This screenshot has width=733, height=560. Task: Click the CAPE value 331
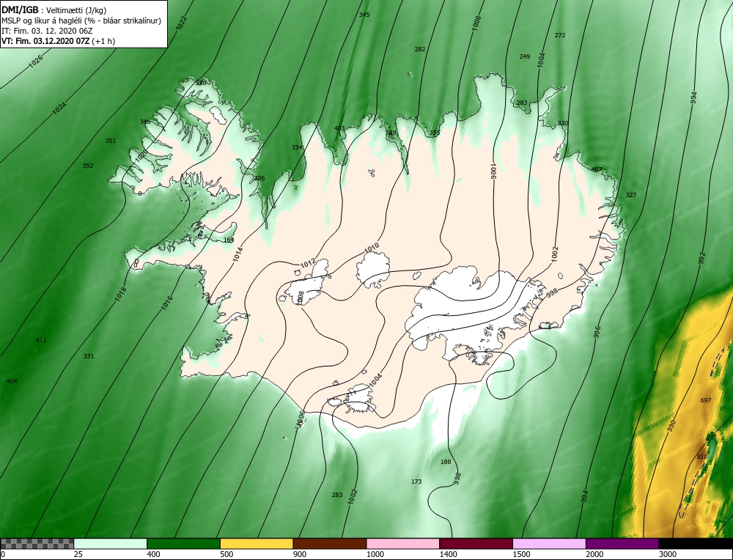89,357
